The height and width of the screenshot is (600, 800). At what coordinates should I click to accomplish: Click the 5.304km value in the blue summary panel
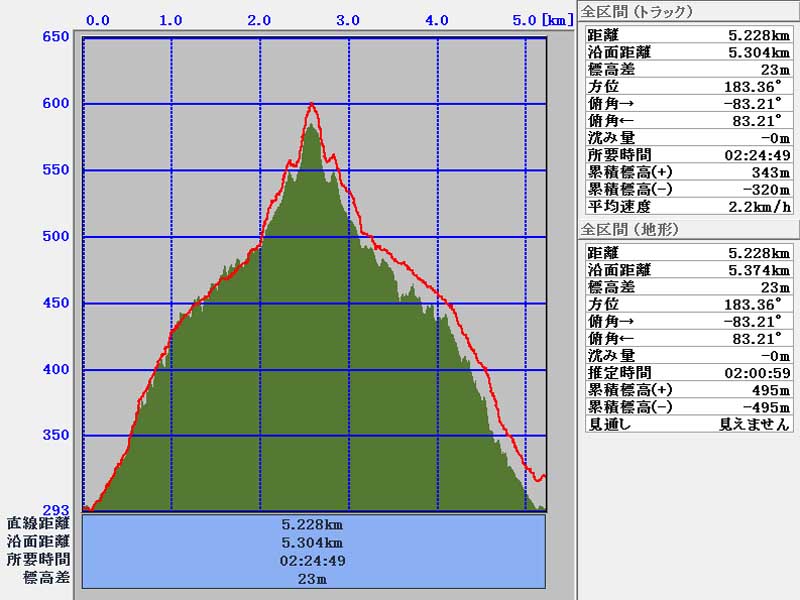pos(313,542)
